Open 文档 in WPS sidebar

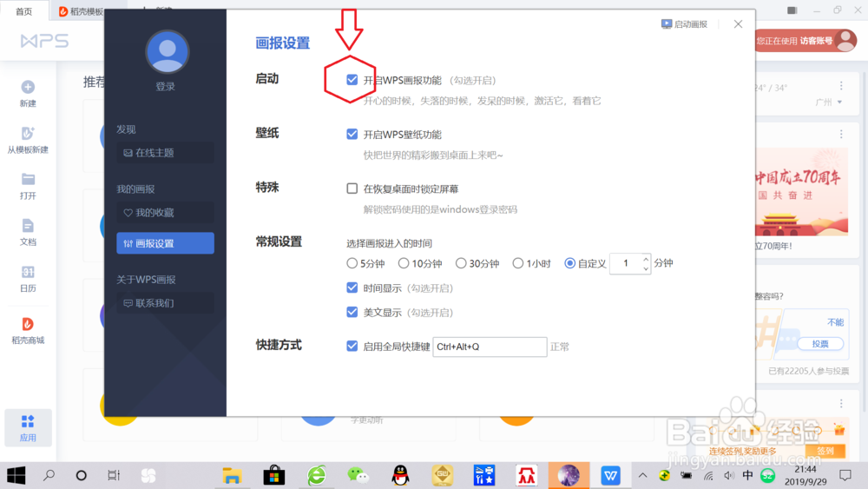tap(28, 233)
